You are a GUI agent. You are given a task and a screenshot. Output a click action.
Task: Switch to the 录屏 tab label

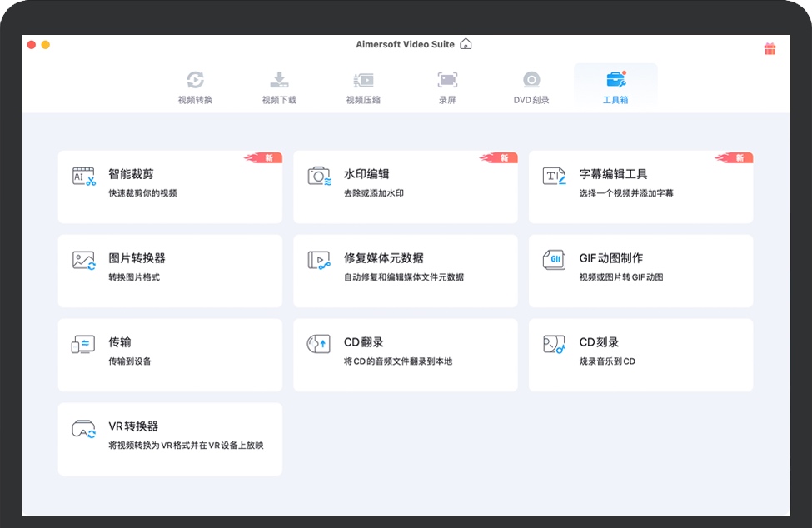coord(447,100)
